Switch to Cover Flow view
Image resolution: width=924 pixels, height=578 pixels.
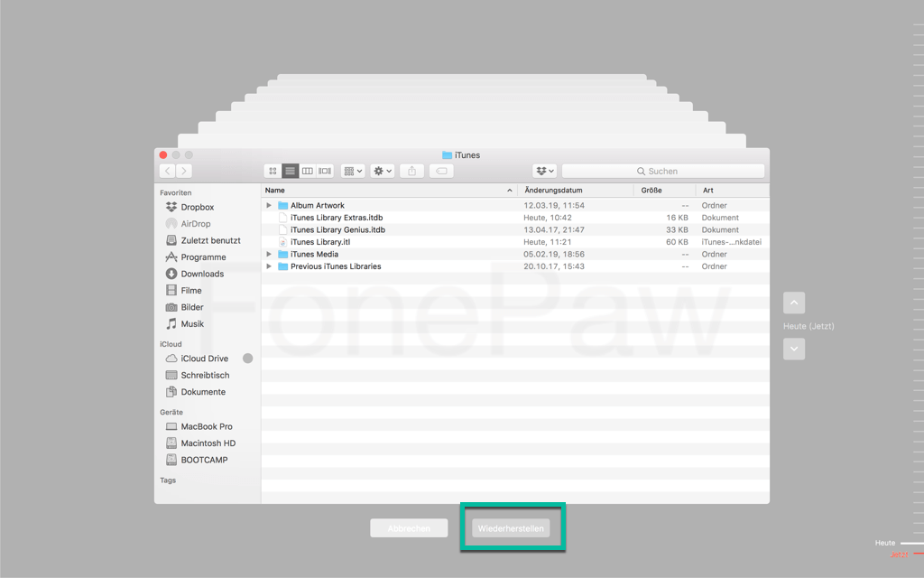(325, 171)
